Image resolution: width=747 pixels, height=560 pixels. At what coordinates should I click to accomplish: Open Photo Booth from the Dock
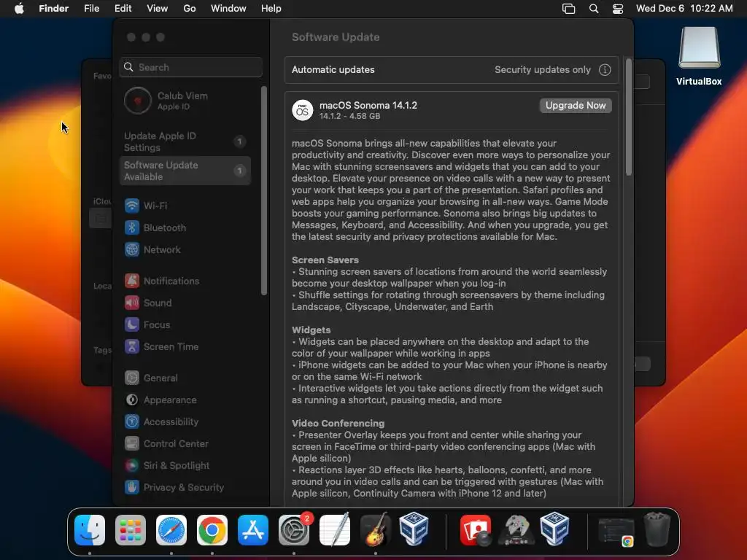[x=476, y=530]
